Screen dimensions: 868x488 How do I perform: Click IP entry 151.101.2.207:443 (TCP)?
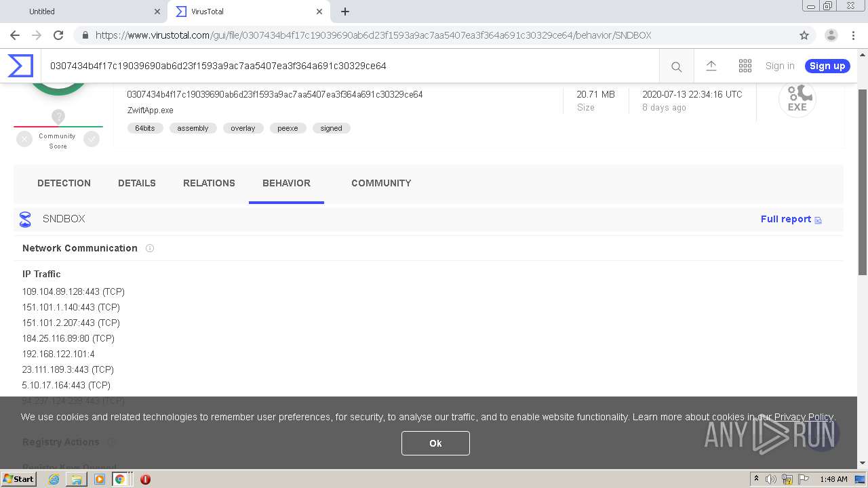click(x=71, y=323)
